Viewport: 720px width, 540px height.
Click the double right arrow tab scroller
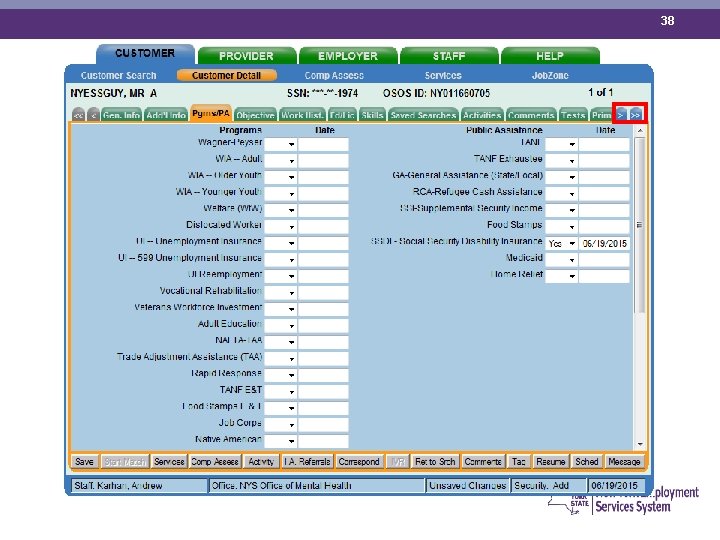tap(635, 115)
